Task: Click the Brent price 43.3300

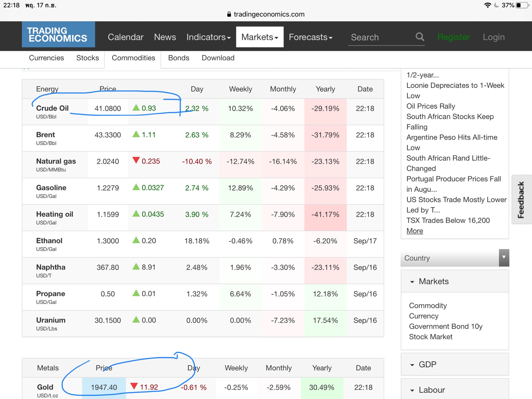Action: click(108, 135)
